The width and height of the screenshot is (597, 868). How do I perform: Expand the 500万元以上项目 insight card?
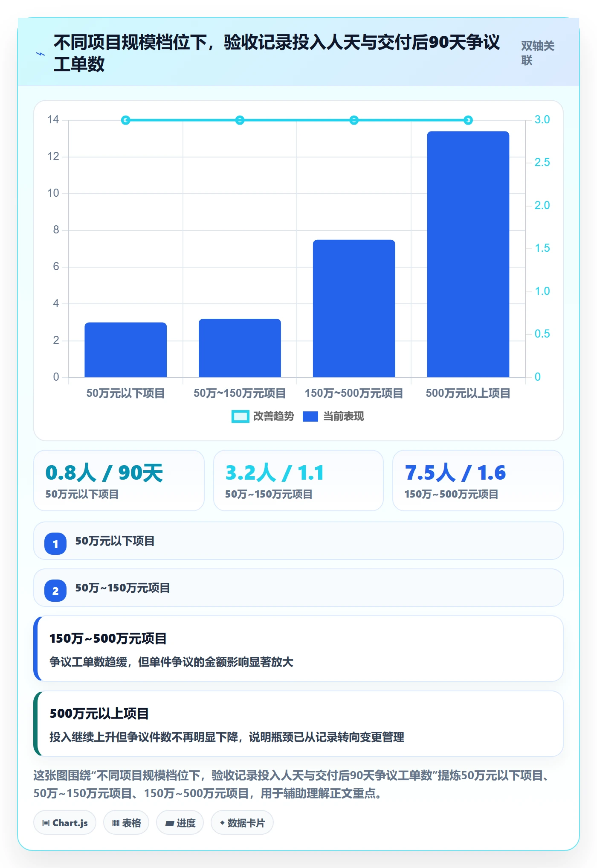click(x=298, y=724)
